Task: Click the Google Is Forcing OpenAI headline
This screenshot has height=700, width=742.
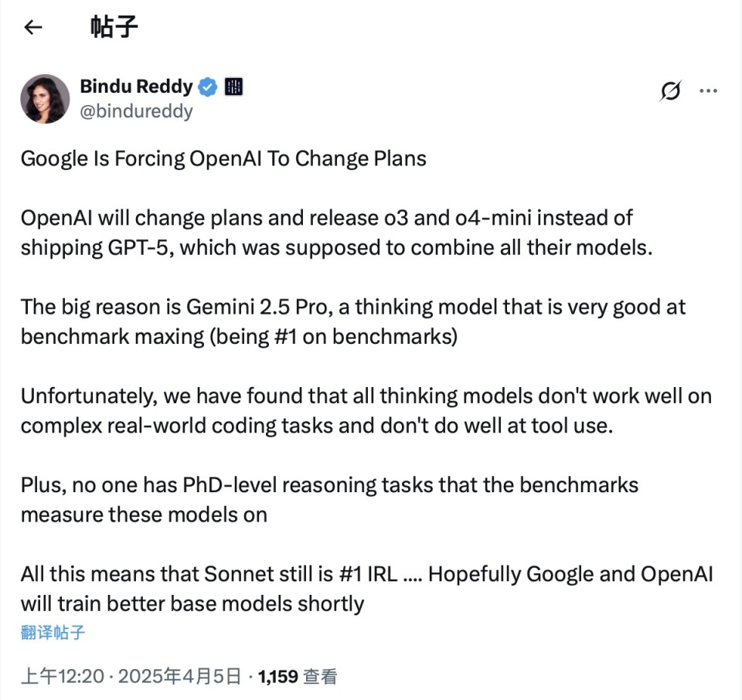Action: pyautogui.click(x=223, y=158)
